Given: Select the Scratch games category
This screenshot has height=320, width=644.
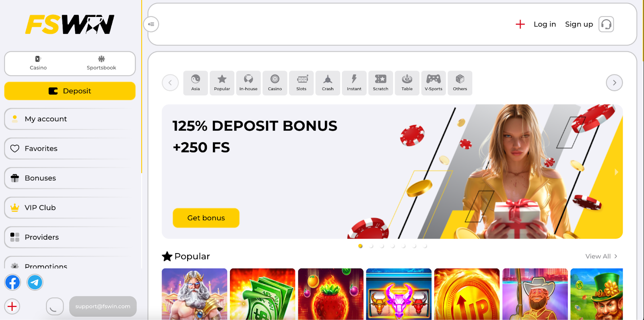Looking at the screenshot, I should (x=381, y=83).
